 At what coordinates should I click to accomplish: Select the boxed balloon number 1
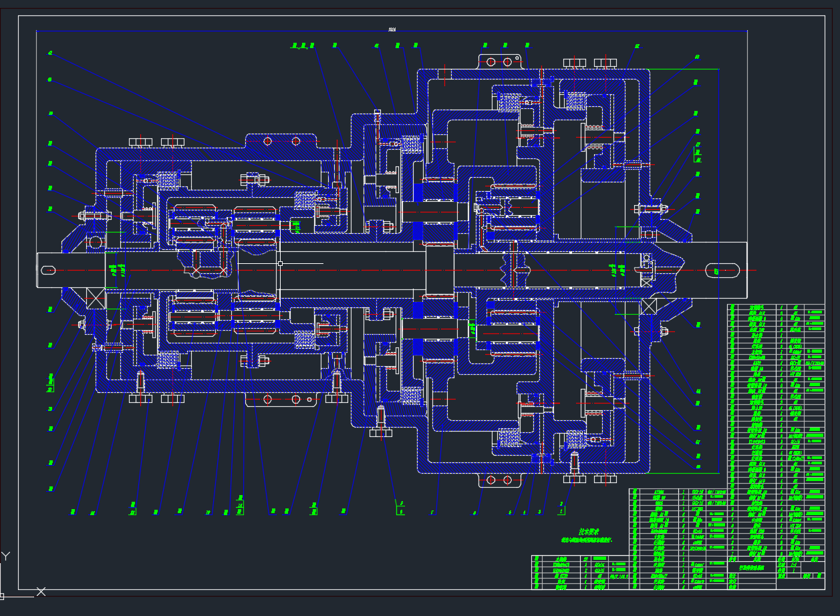pyautogui.click(x=561, y=512)
